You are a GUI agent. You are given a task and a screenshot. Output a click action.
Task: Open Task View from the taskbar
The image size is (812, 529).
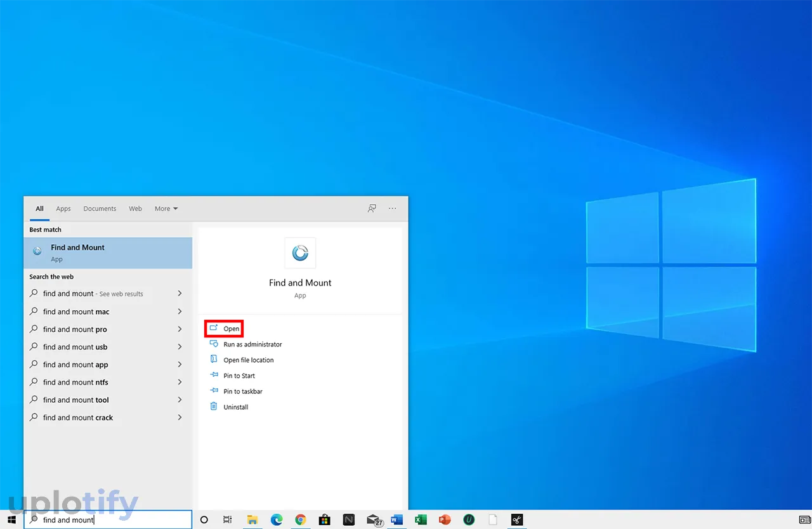click(x=228, y=519)
